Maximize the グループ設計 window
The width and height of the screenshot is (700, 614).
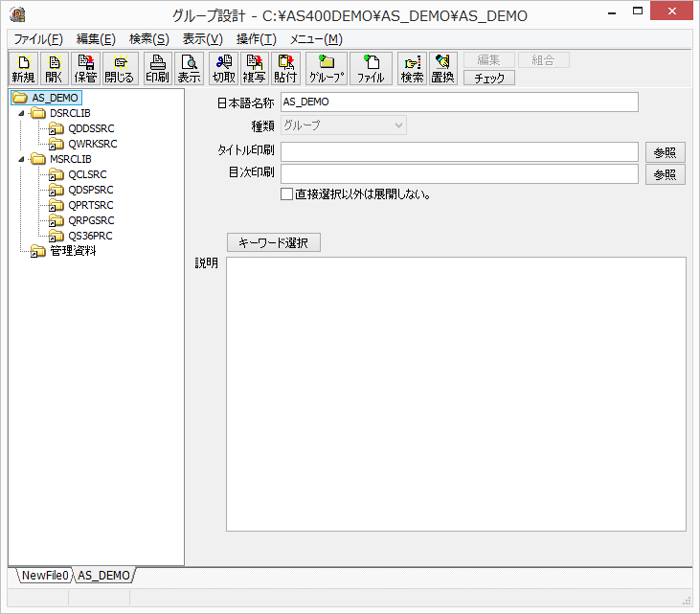[x=638, y=11]
